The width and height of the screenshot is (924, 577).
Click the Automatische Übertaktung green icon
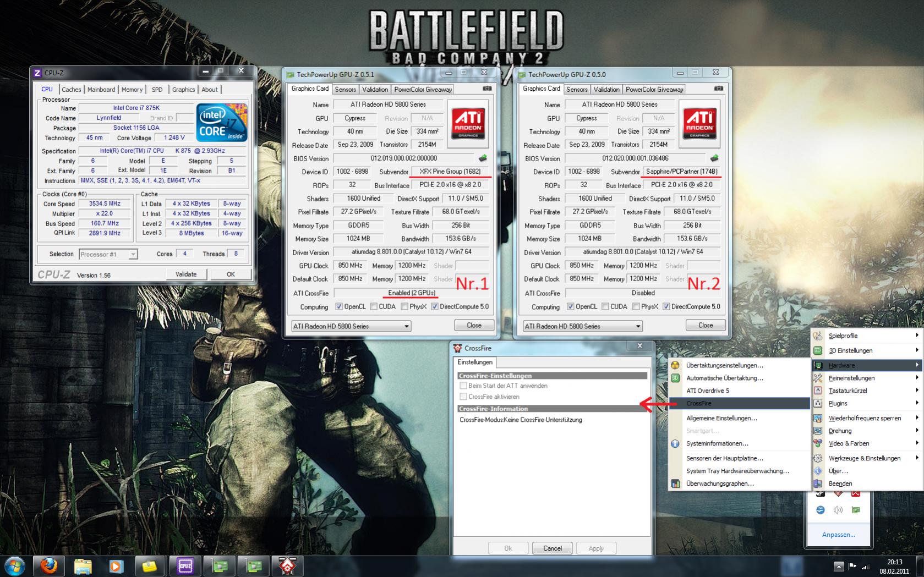(675, 378)
